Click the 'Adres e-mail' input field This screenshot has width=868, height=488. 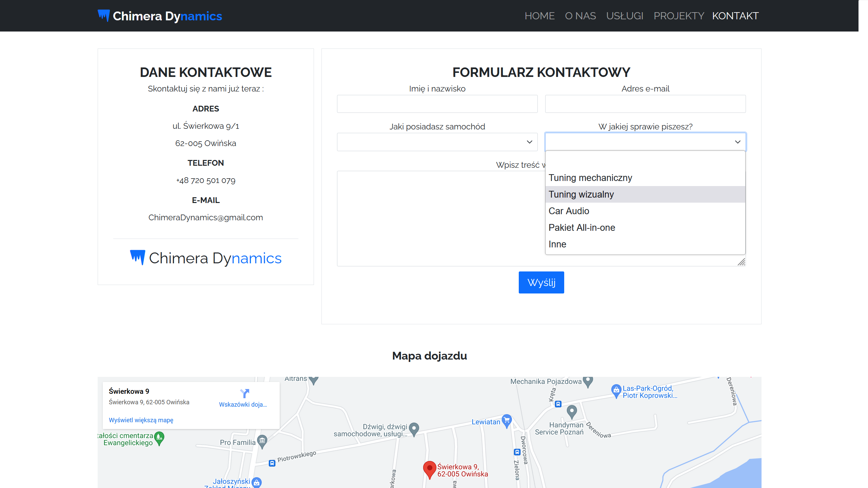tap(645, 104)
